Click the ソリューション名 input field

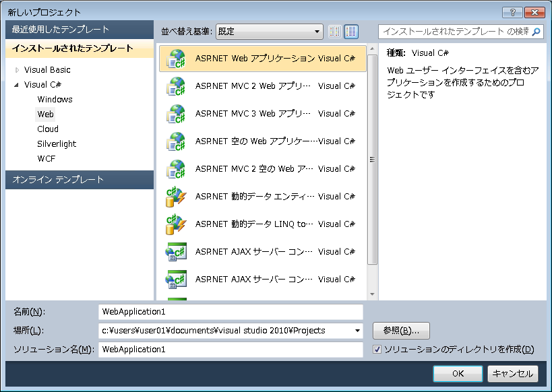click(x=231, y=350)
